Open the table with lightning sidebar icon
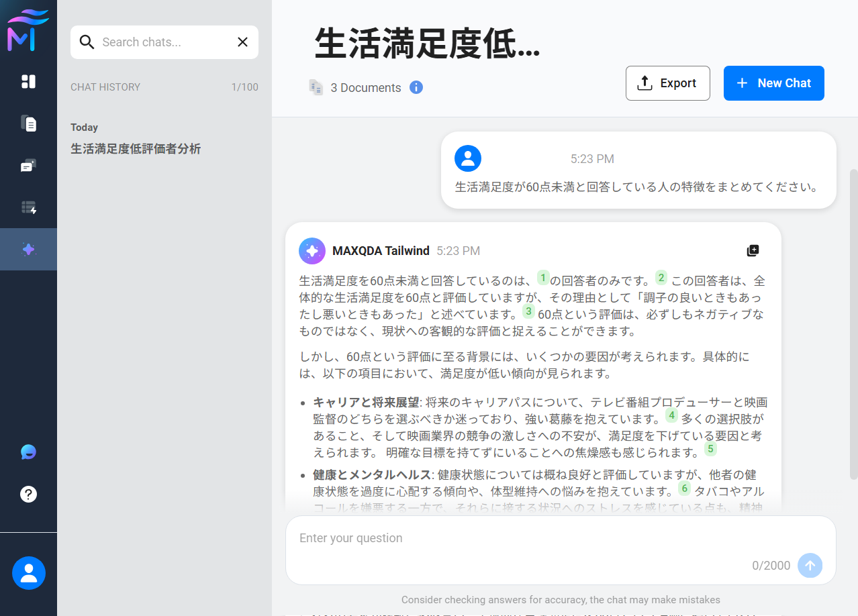858x616 pixels. [x=28, y=208]
